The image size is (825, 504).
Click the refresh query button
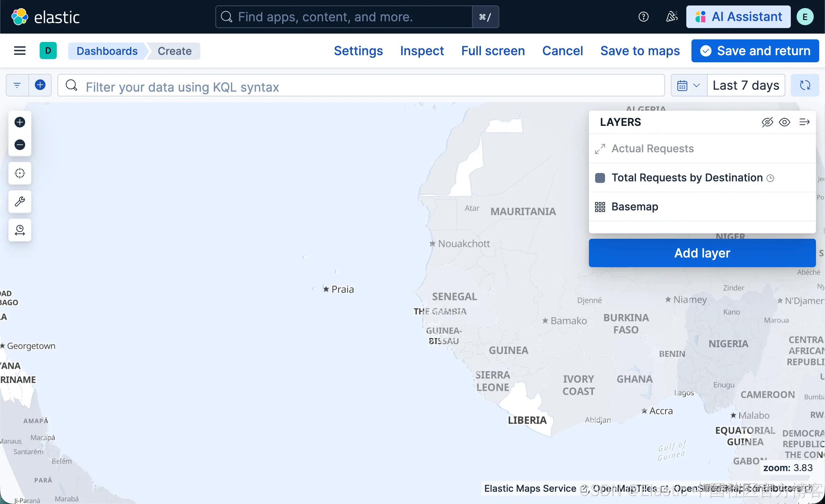click(x=805, y=86)
